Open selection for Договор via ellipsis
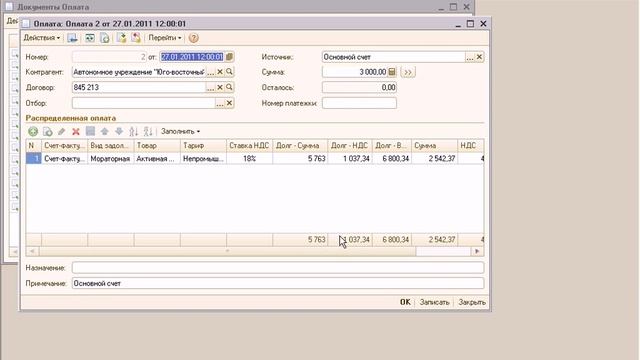Image resolution: width=640 pixels, height=360 pixels. [211, 87]
